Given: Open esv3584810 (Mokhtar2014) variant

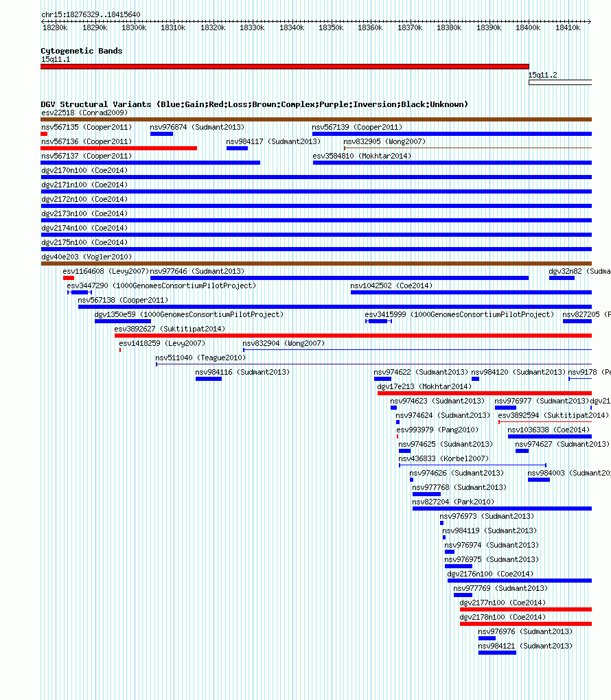Looking at the screenshot, I should 452,163.
